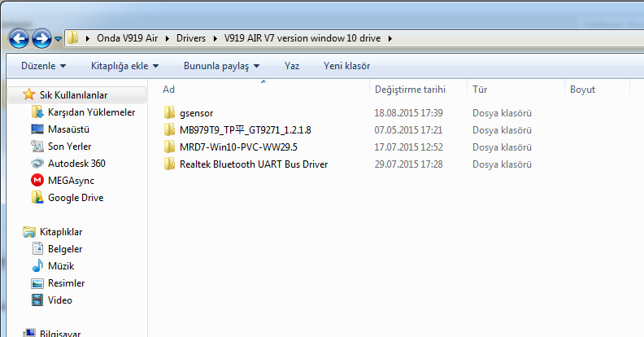Open Google Drive in sidebar

(76, 198)
